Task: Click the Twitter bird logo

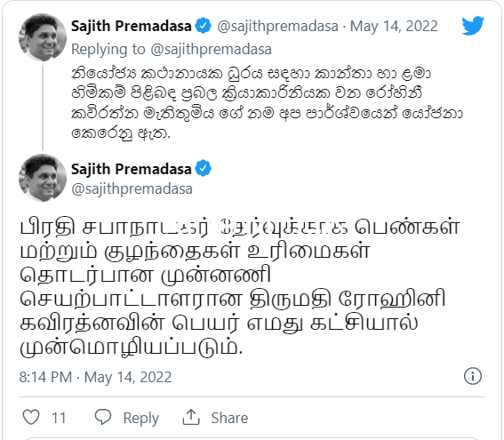Action: (473, 26)
